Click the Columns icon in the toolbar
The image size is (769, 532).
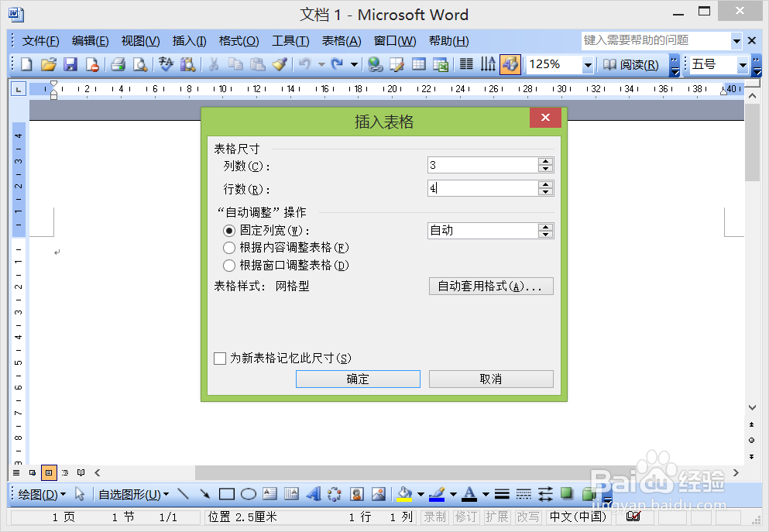pyautogui.click(x=466, y=64)
